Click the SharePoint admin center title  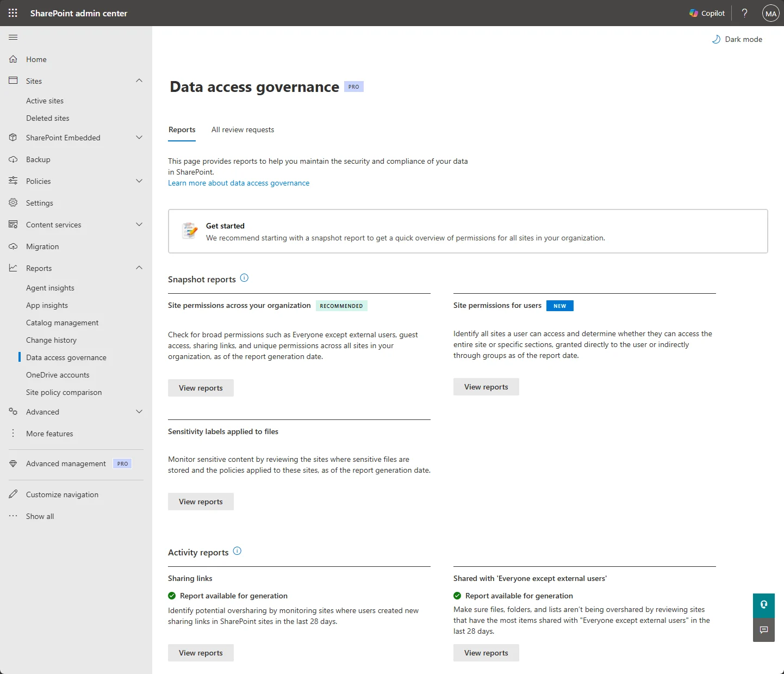pos(79,13)
